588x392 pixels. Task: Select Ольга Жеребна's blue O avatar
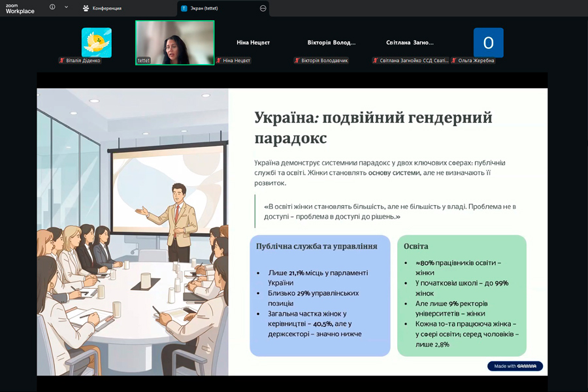pyautogui.click(x=488, y=42)
